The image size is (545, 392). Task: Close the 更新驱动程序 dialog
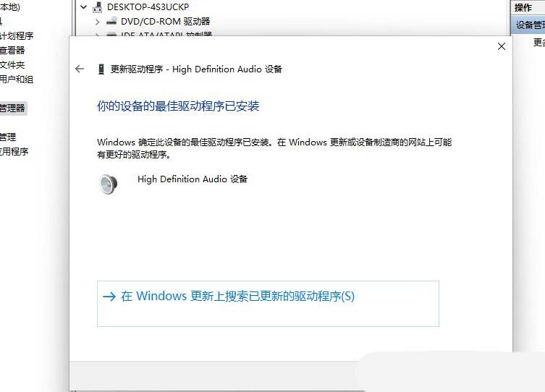coord(501,46)
